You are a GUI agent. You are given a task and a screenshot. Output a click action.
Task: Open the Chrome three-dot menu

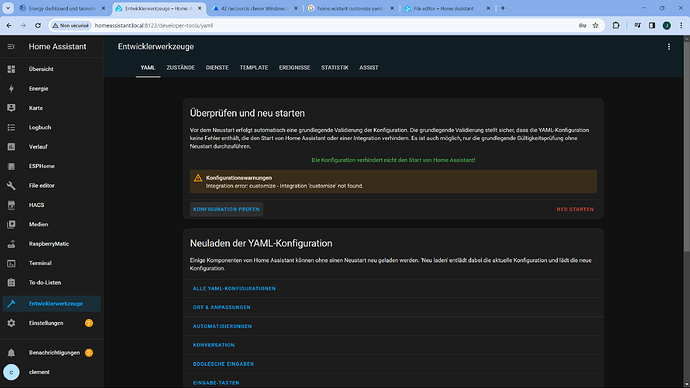tap(681, 26)
